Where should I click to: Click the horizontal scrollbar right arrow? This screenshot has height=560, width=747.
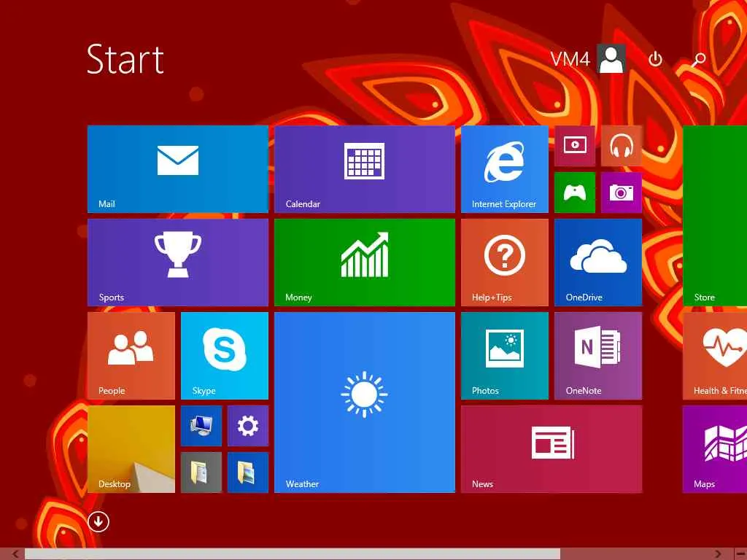(x=718, y=554)
